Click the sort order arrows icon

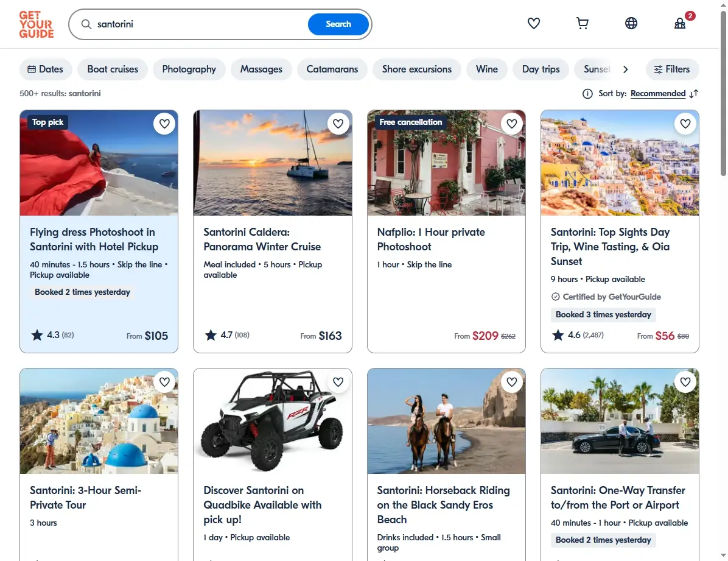tap(694, 94)
